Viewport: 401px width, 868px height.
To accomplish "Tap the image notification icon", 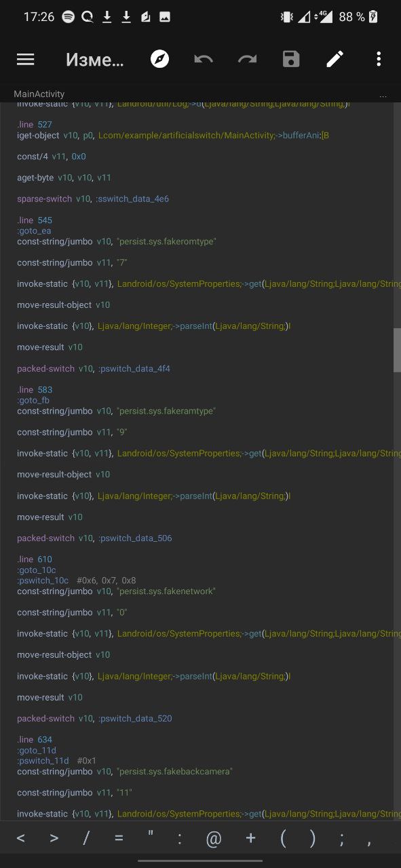I will click(x=165, y=18).
